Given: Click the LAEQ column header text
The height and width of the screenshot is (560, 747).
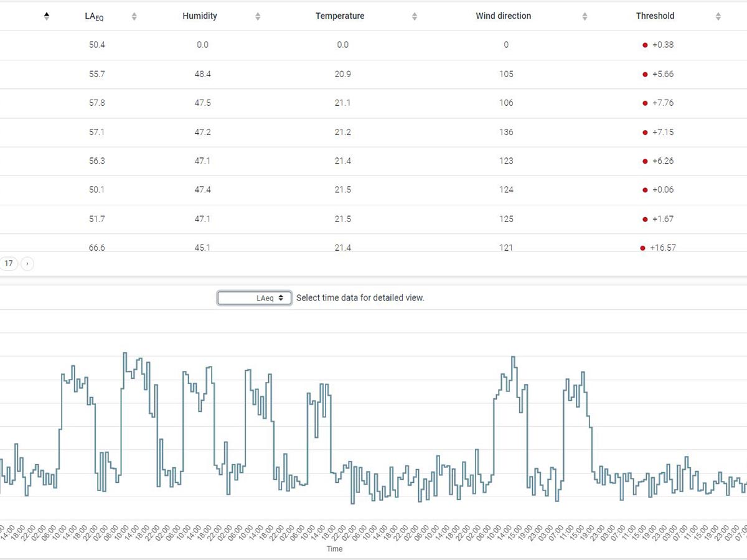Looking at the screenshot, I should point(94,17).
